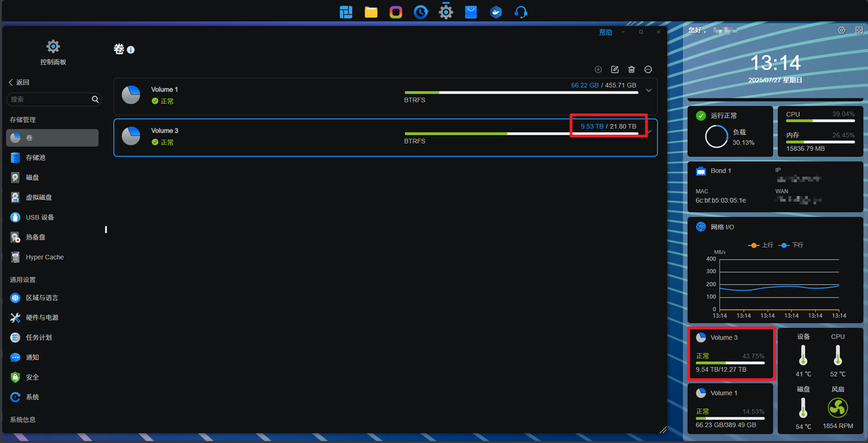Screen dimensions: 868x443
Task: Open the headset support icon
Action: (x=521, y=12)
